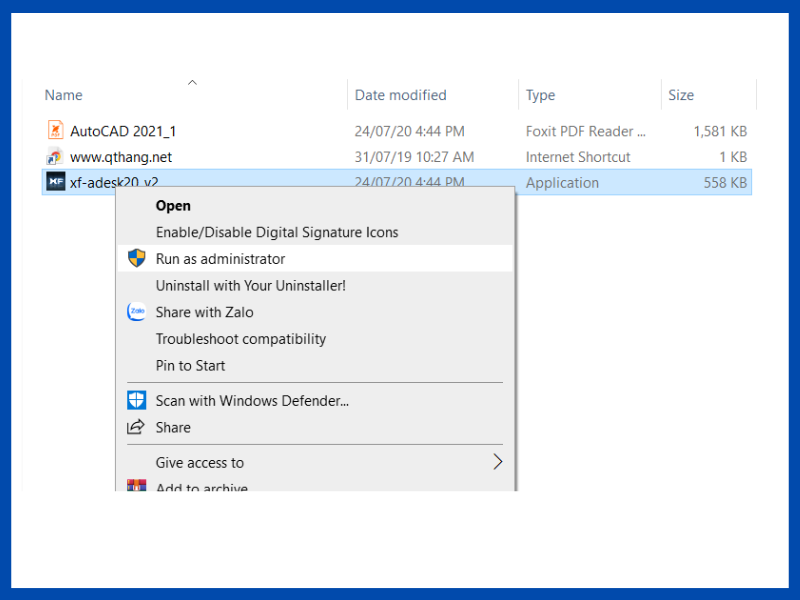Click the Share arrow icon in menu

[x=137, y=427]
